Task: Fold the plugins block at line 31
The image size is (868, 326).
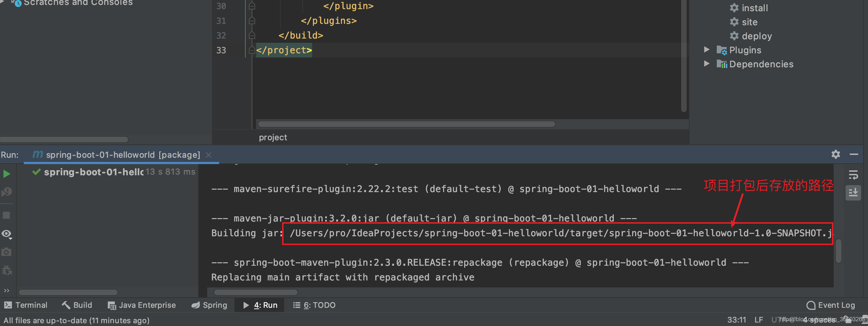Action: tap(252, 21)
